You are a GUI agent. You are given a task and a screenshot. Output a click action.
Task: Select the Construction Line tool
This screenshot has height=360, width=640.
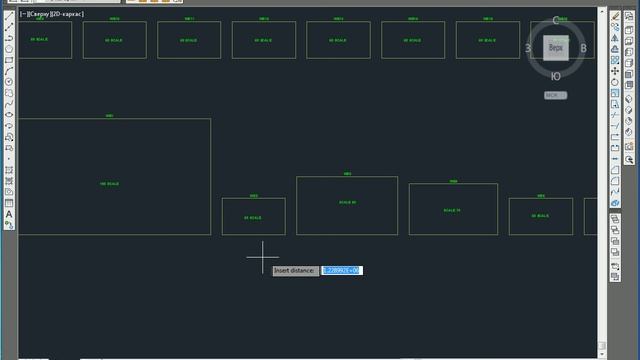(x=9, y=27)
